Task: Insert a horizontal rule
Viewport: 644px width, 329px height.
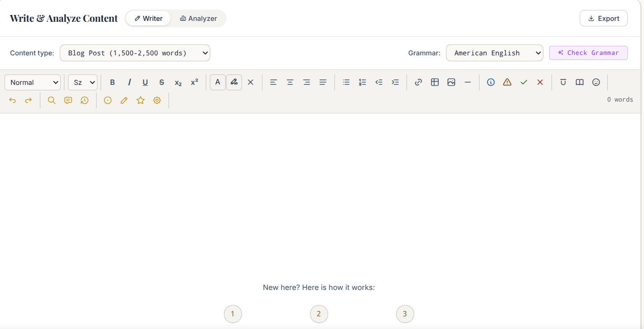Action: [468, 82]
